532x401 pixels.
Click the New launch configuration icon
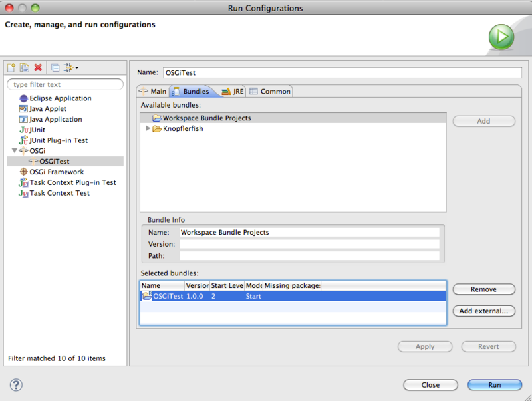point(11,68)
